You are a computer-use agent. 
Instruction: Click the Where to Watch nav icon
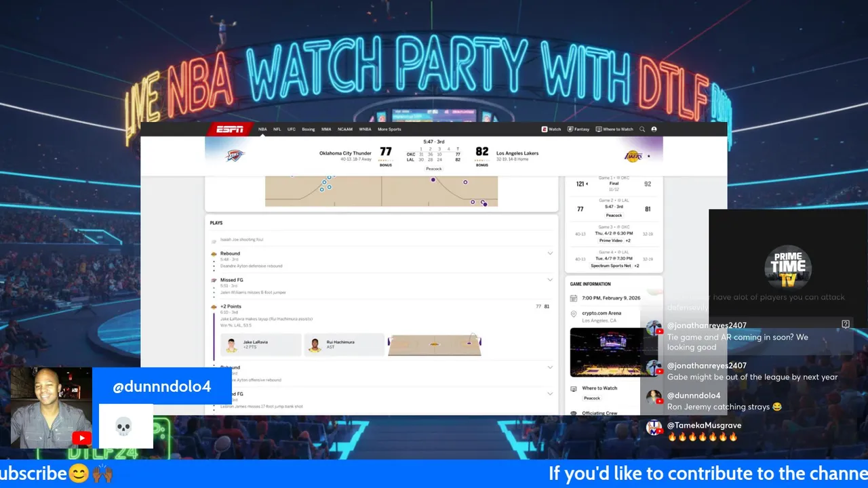coord(599,129)
